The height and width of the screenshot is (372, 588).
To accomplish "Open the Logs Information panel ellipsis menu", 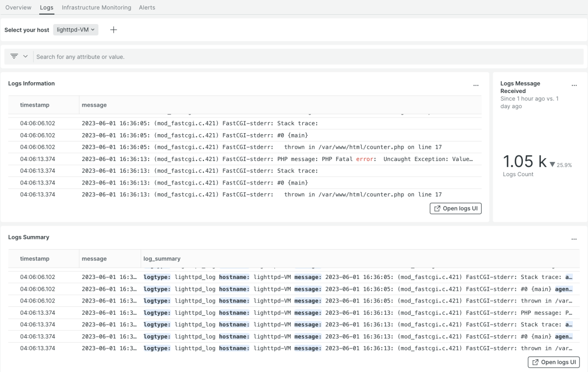I will coord(476,85).
